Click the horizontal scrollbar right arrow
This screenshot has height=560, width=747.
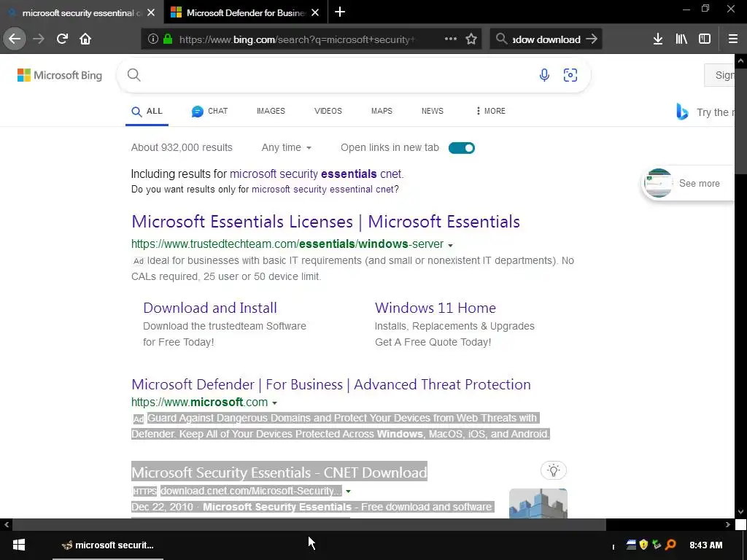[727, 525]
